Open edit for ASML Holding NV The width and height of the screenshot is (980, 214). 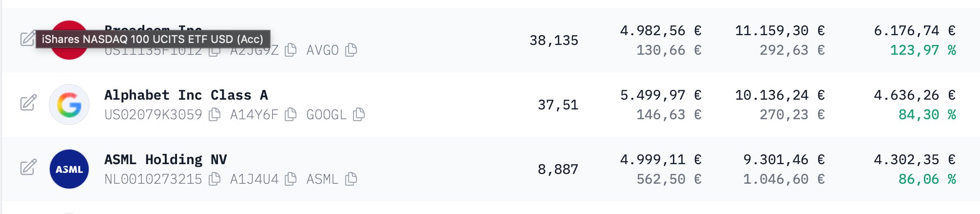28,167
